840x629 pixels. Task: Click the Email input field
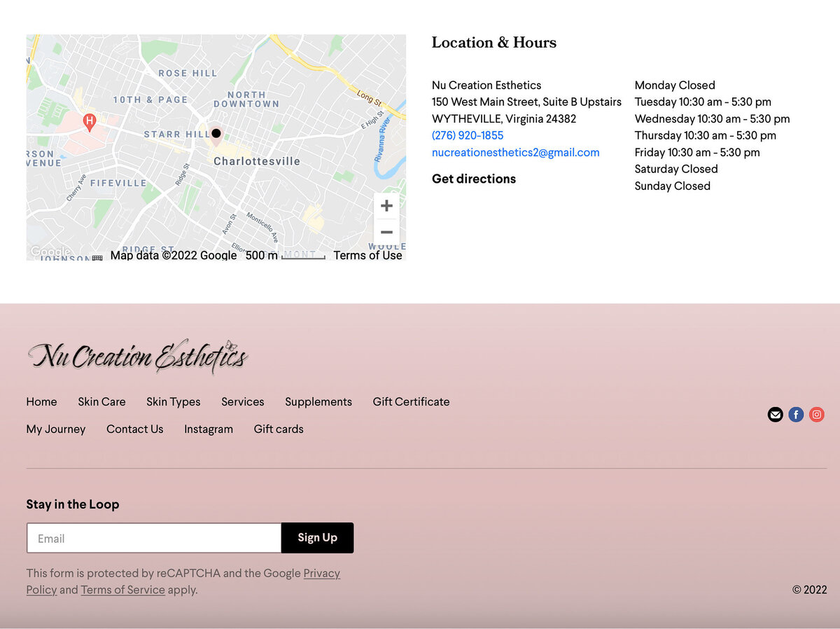point(154,538)
